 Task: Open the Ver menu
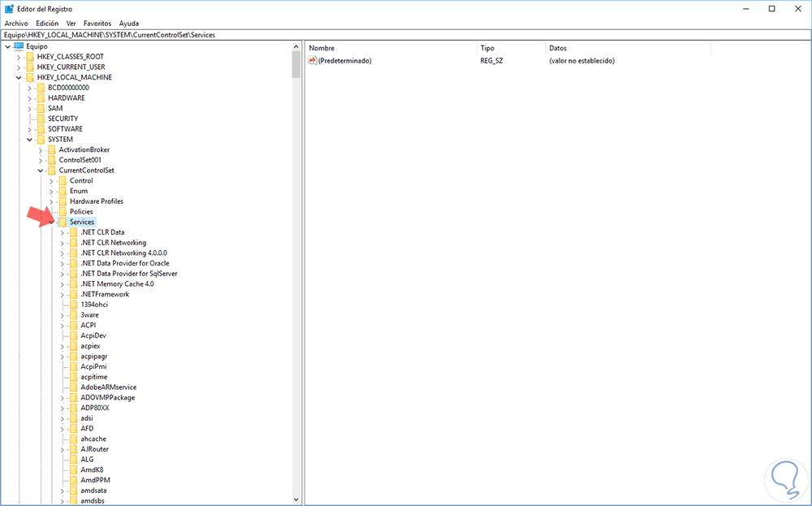71,24
